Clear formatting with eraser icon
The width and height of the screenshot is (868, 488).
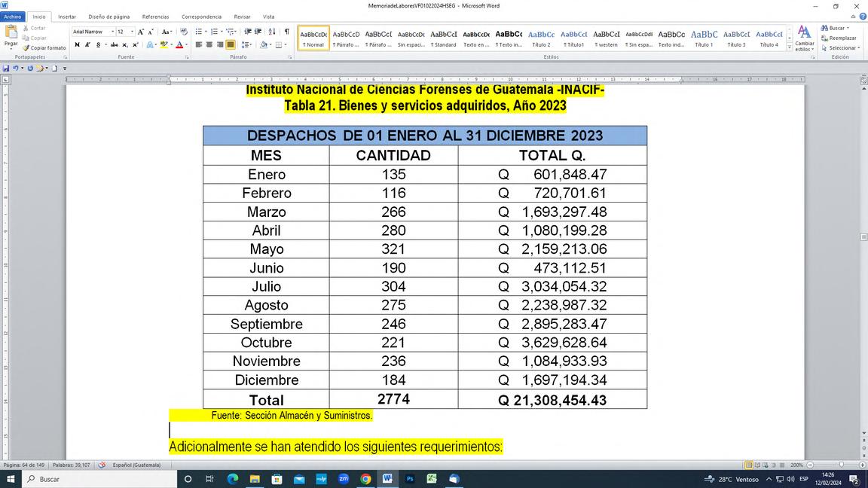pos(184,32)
